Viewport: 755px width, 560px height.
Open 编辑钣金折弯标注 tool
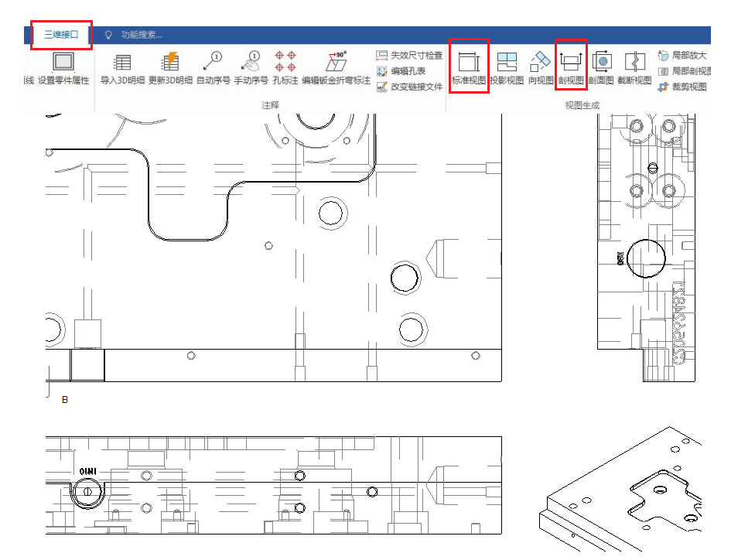(x=336, y=67)
